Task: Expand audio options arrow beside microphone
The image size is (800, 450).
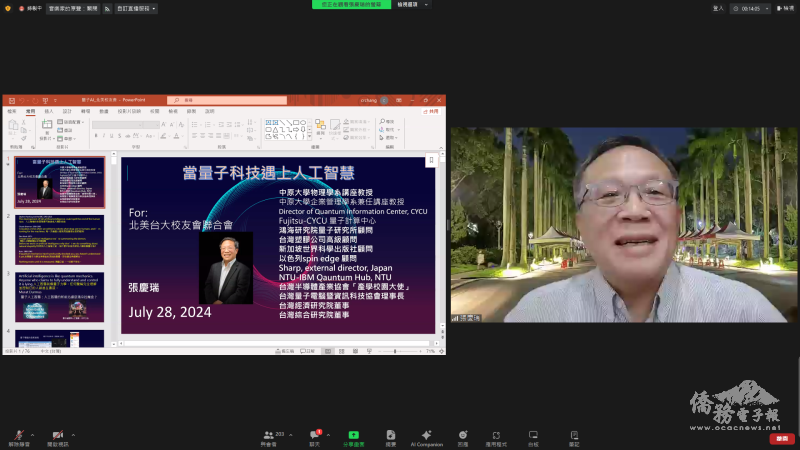Action: point(32,435)
